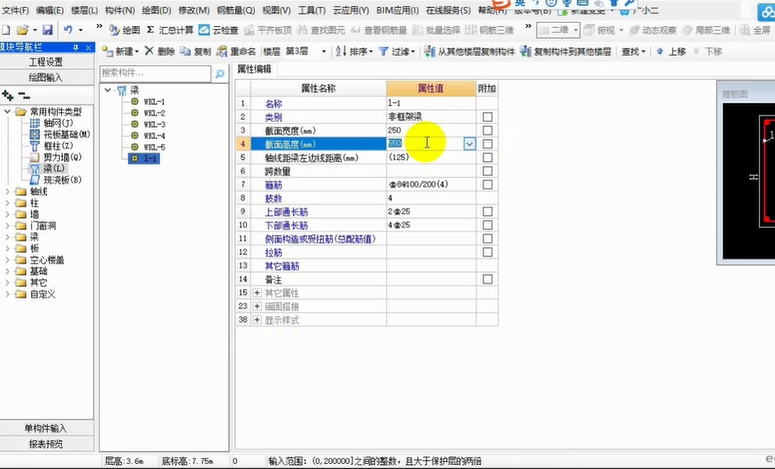Click the Open folder icon
Screen dimensions: 775x469
coord(22,30)
